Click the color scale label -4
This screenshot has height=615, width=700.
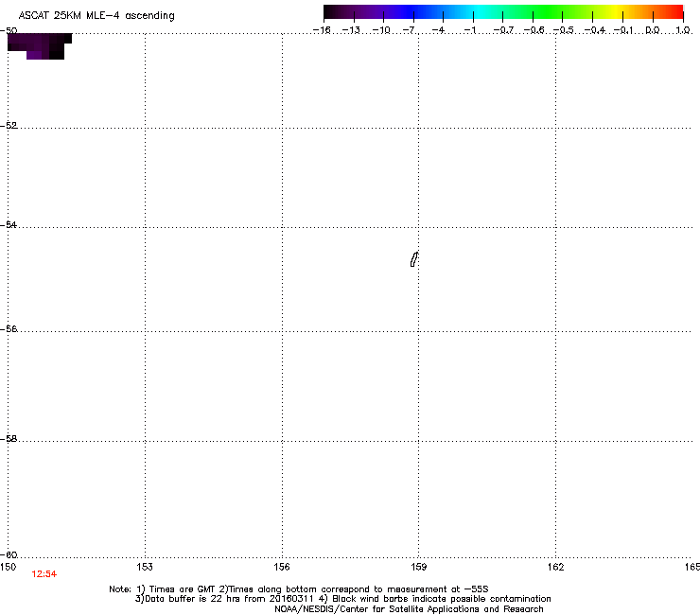tap(438, 30)
